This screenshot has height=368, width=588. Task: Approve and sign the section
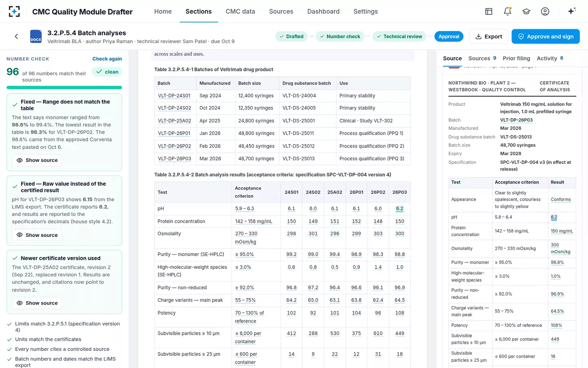pos(546,36)
